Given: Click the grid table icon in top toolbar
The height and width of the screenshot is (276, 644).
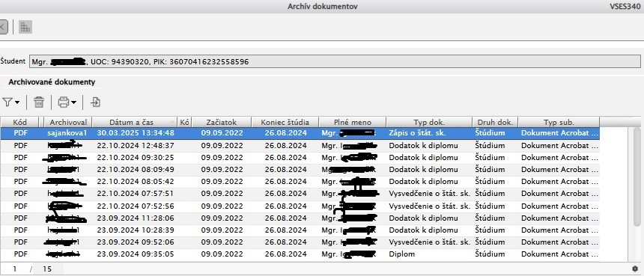Looking at the screenshot, I should [25, 28].
